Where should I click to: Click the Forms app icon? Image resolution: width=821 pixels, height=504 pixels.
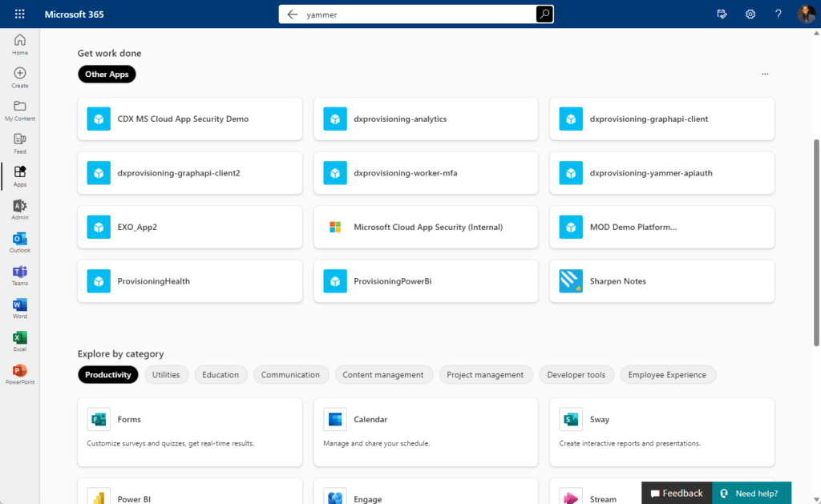99,419
